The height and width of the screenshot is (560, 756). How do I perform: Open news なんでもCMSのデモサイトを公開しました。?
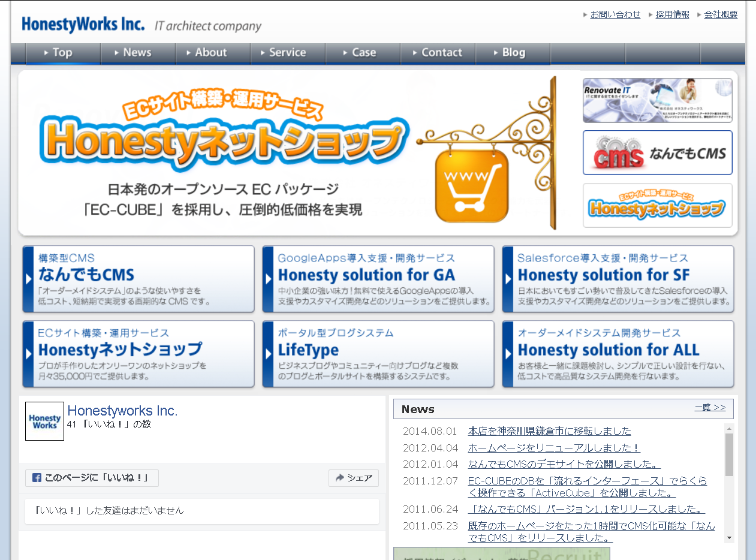click(564, 464)
